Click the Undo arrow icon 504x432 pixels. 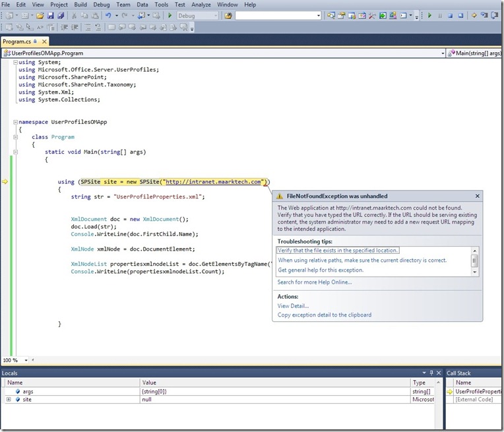[x=108, y=15]
